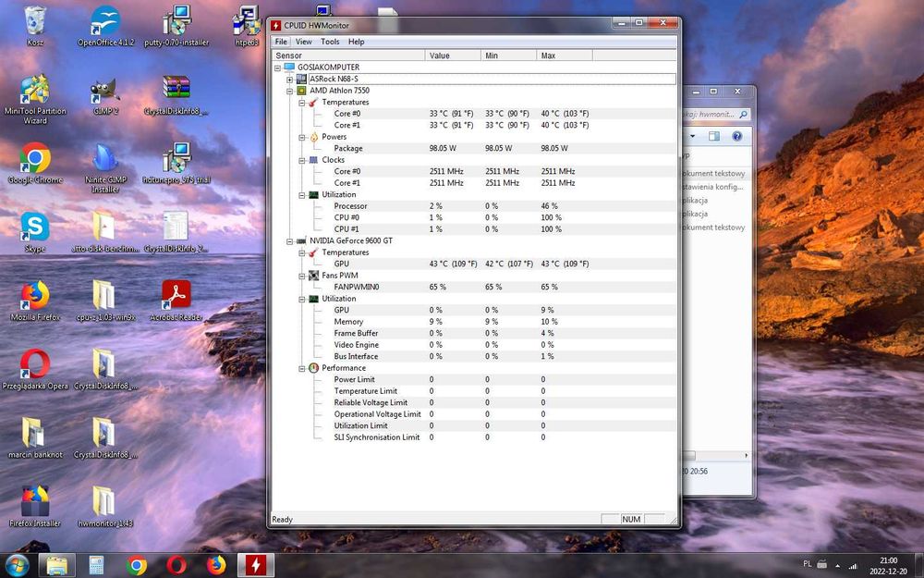This screenshot has height=578, width=924.
Task: Toggle preview pane icon in Explorer window
Action: [x=713, y=136]
